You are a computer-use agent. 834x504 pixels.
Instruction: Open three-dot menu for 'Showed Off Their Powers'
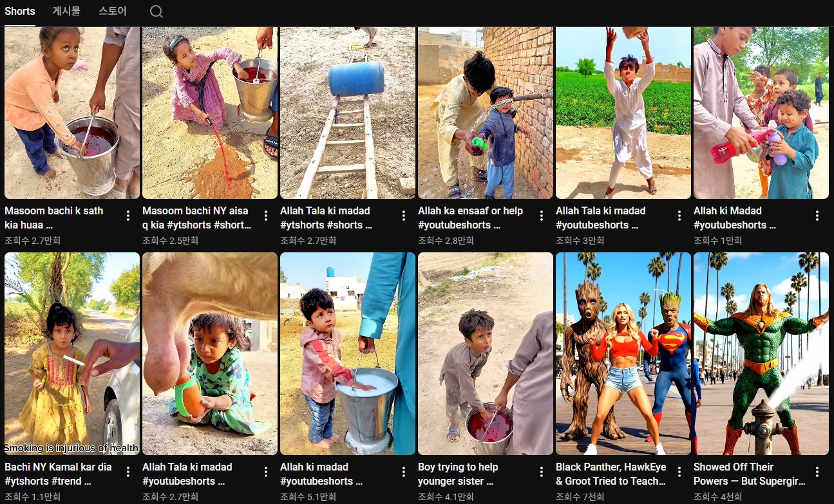(x=817, y=472)
